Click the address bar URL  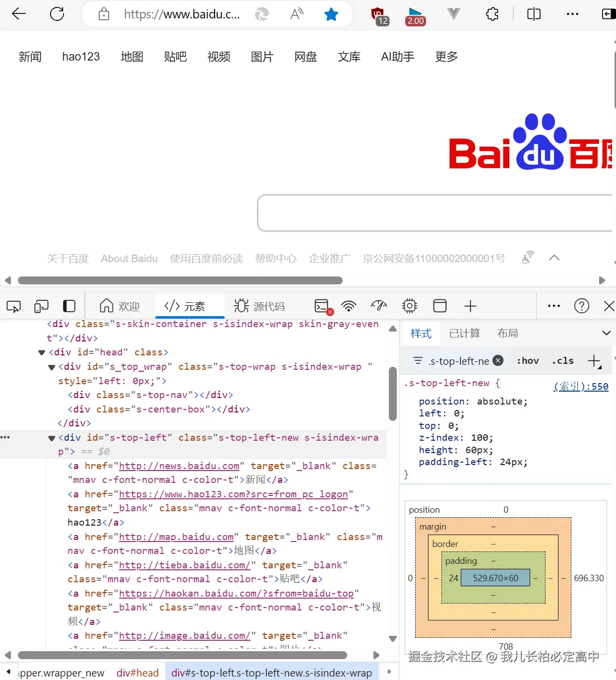tap(182, 14)
